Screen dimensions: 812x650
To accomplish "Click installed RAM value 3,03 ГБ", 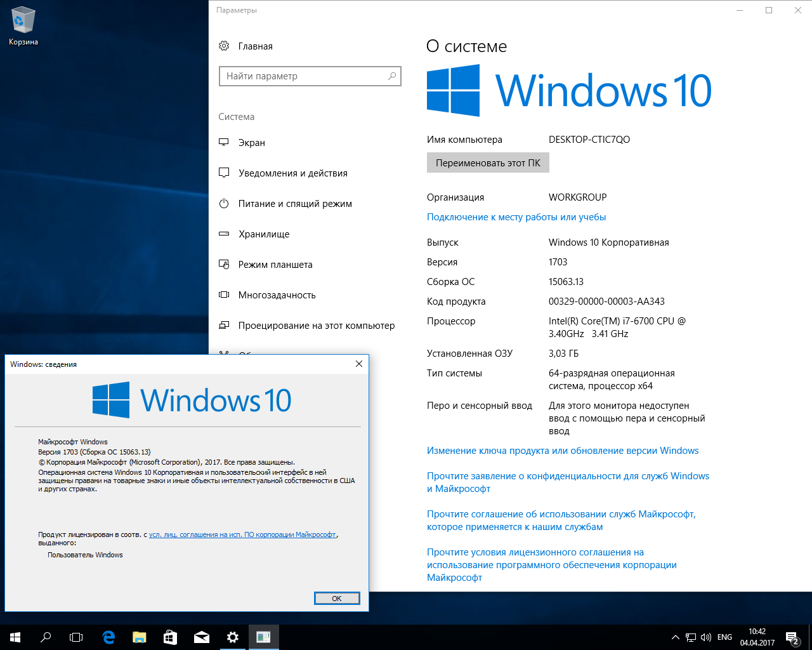I will pos(563,354).
